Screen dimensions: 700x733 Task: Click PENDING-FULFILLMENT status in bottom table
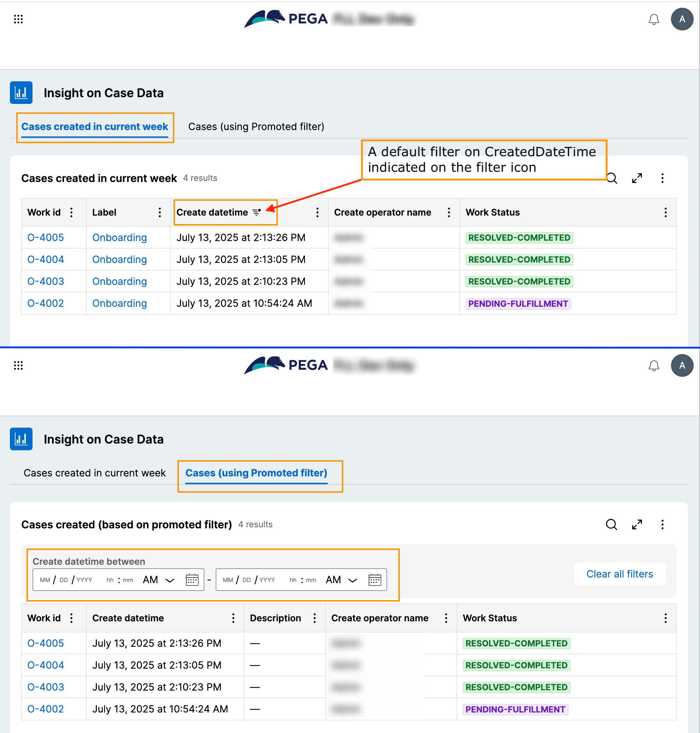[515, 710]
